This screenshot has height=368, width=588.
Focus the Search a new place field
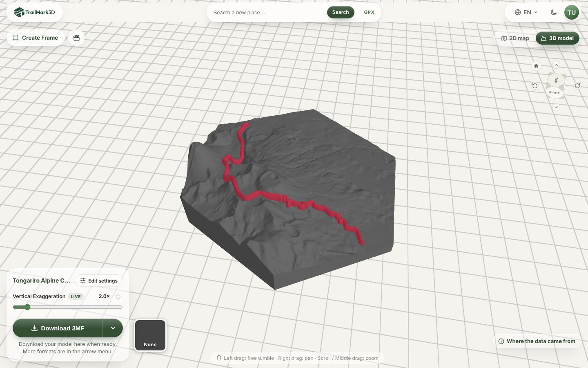267,12
